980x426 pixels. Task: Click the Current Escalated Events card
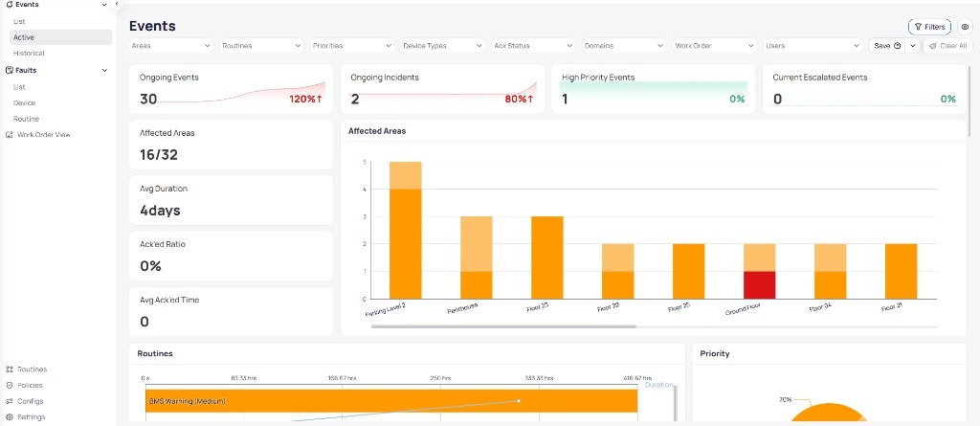click(x=864, y=89)
